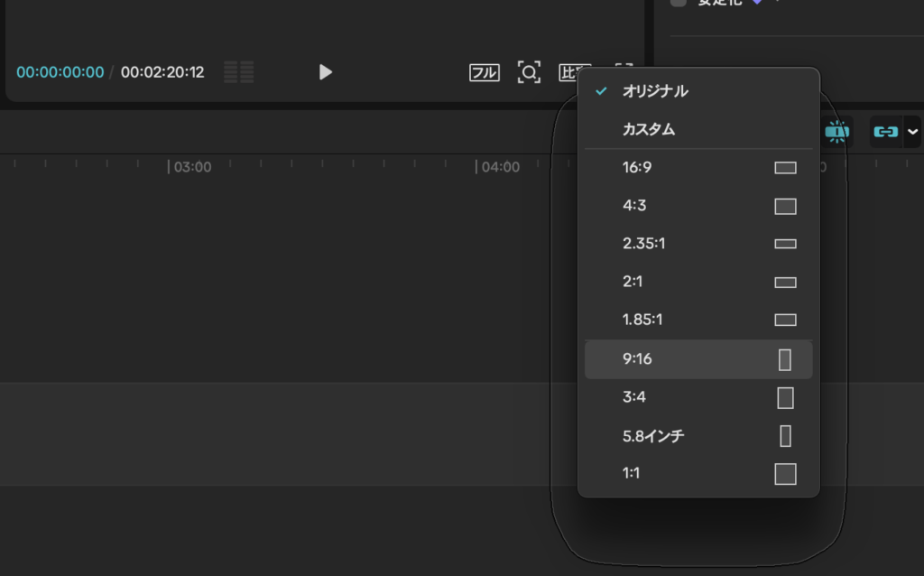Pick the 2.35:1 widescreen ratio
Viewport: 924px width, 576px height.
tap(643, 244)
